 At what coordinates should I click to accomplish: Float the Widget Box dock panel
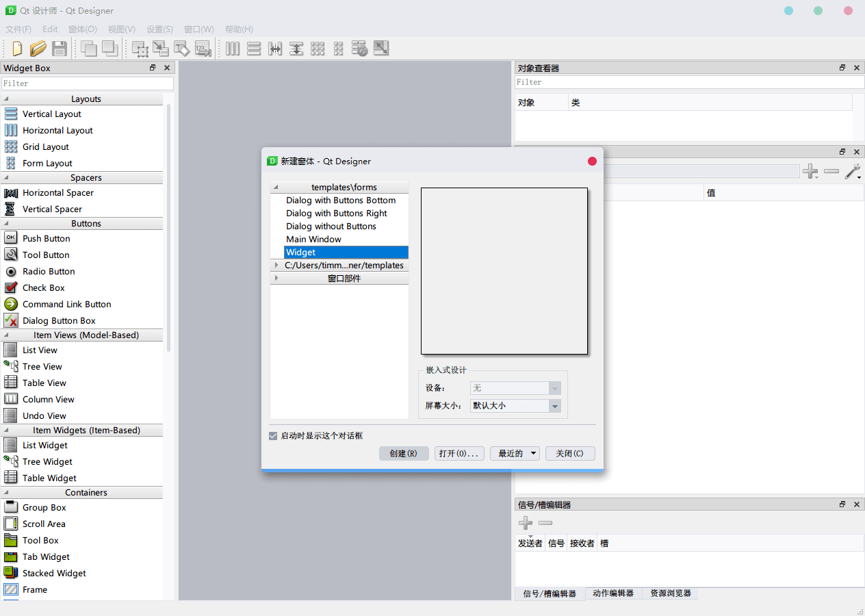click(153, 68)
